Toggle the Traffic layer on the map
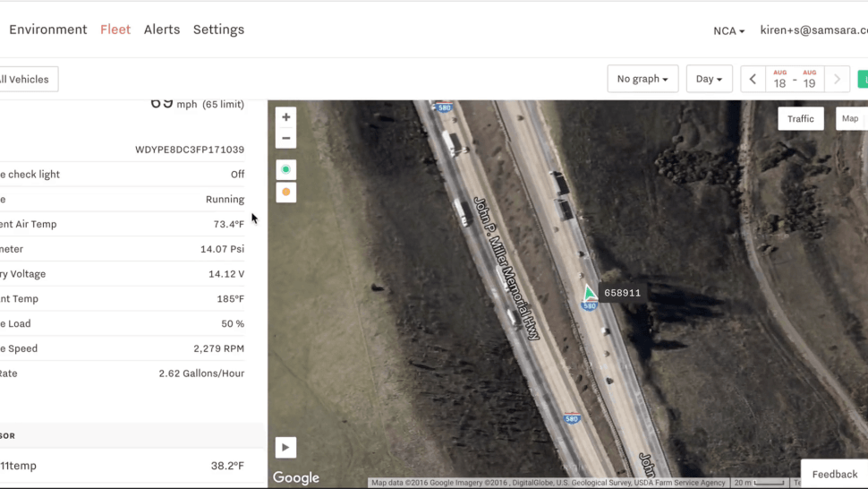The image size is (868, 489). pyautogui.click(x=801, y=118)
